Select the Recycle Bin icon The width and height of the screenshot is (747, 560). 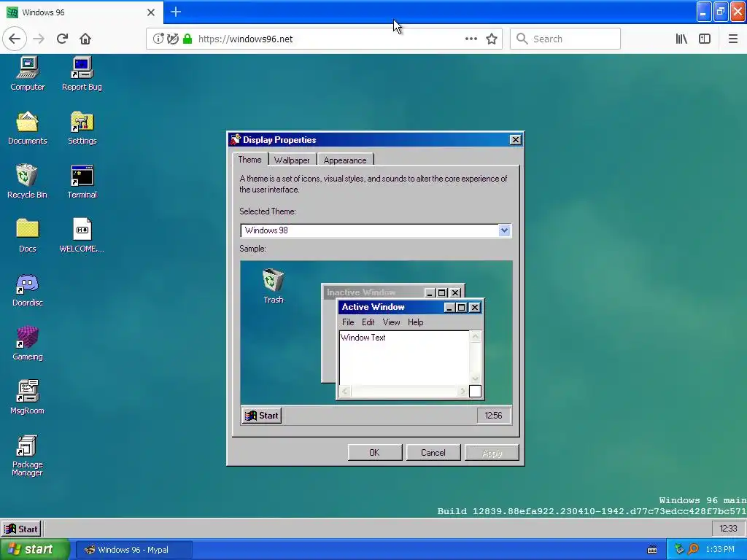(x=27, y=182)
